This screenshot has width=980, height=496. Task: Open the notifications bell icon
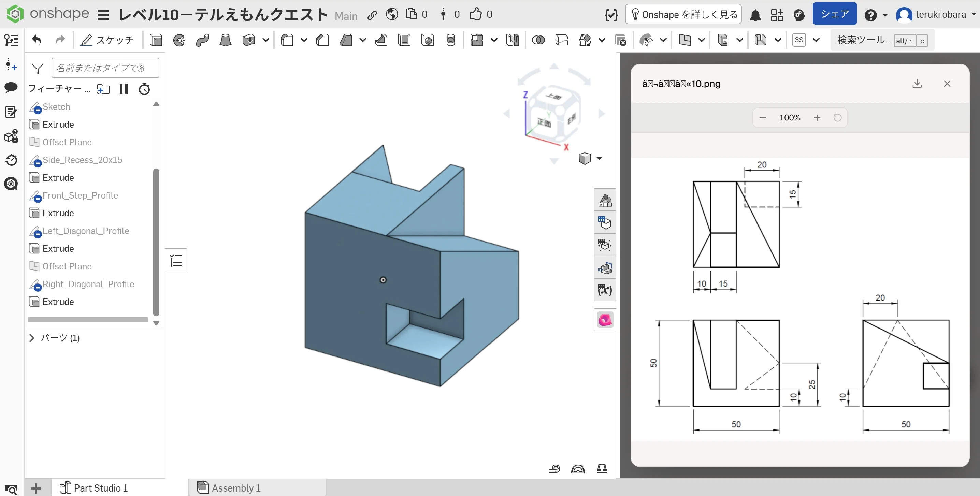click(755, 15)
